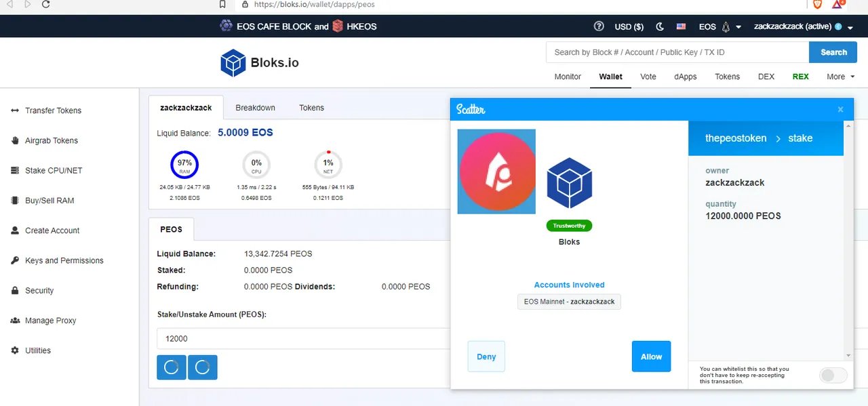Screen dimensions: 868x406
Task: Click Create Account person icon
Action: tap(15, 230)
